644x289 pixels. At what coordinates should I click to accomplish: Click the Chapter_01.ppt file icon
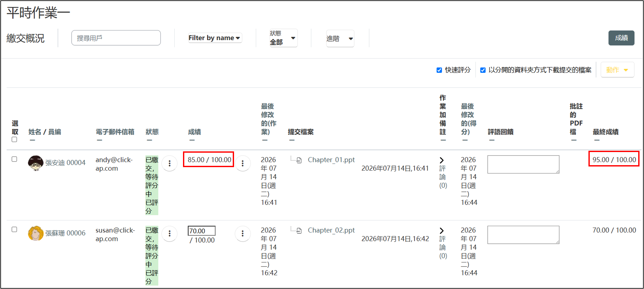point(299,160)
